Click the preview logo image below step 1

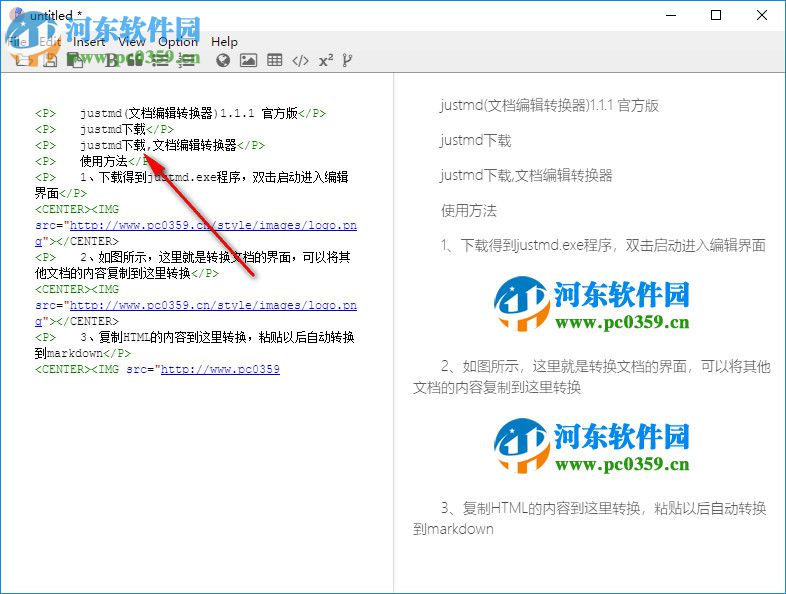(592, 303)
